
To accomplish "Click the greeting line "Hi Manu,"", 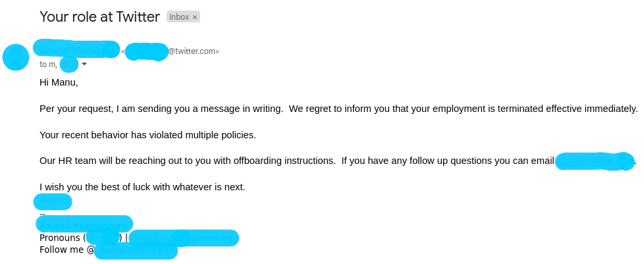I will tap(59, 82).
